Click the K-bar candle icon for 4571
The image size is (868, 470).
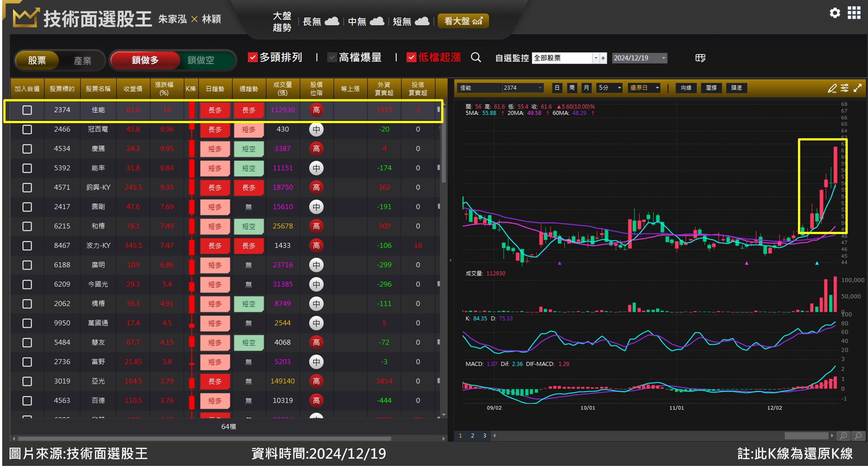coord(192,188)
